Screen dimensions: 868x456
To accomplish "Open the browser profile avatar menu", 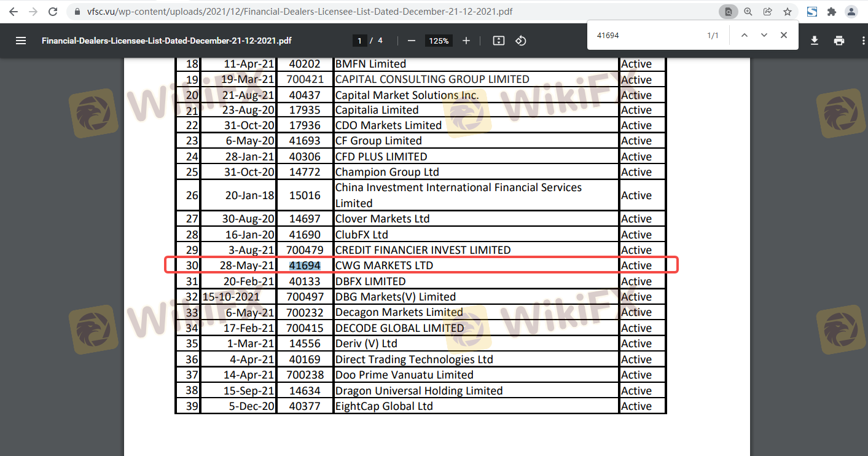I will click(x=851, y=12).
